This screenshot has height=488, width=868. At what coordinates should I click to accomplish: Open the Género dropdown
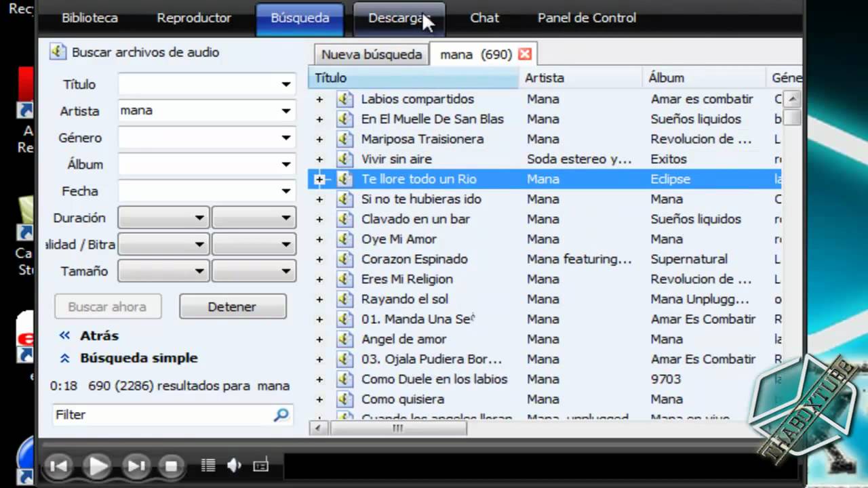pos(286,138)
